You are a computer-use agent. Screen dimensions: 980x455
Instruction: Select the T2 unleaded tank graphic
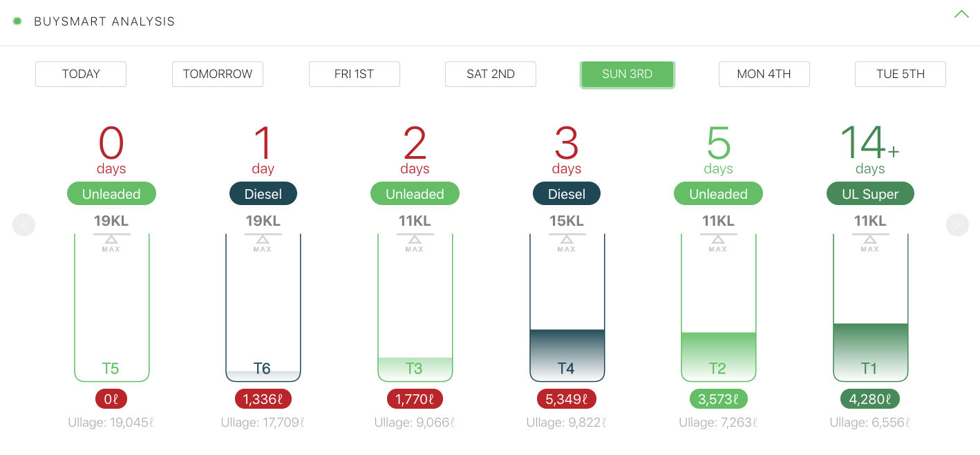(x=718, y=307)
